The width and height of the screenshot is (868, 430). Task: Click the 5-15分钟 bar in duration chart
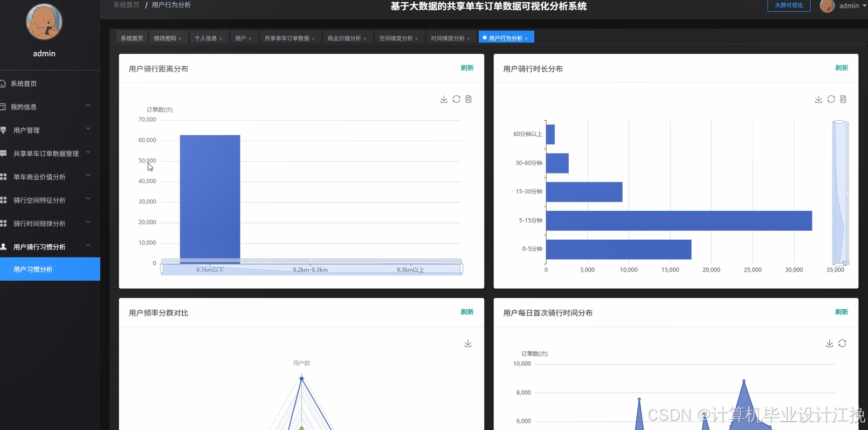[679, 220]
